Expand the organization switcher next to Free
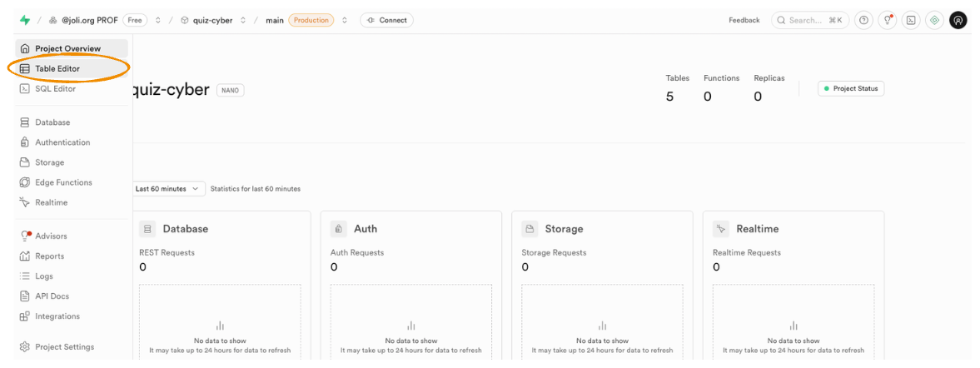Screen dimensions: 980x368 click(x=158, y=20)
